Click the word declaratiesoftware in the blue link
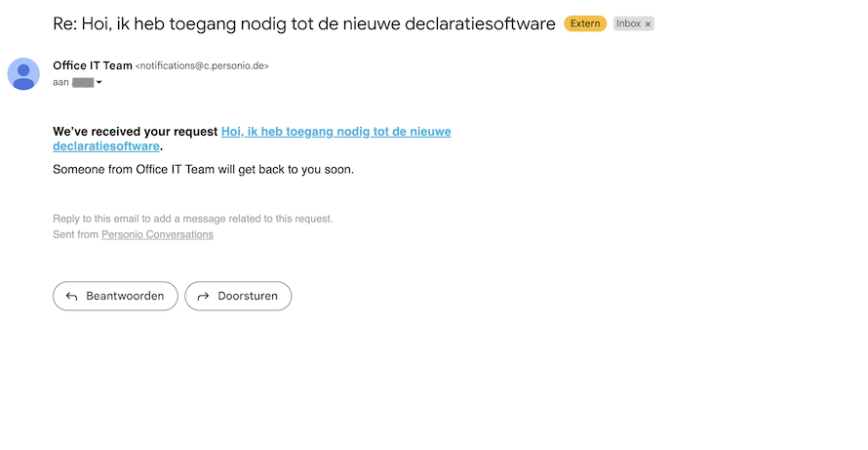Screen dimensions: 868x450 tap(106, 146)
